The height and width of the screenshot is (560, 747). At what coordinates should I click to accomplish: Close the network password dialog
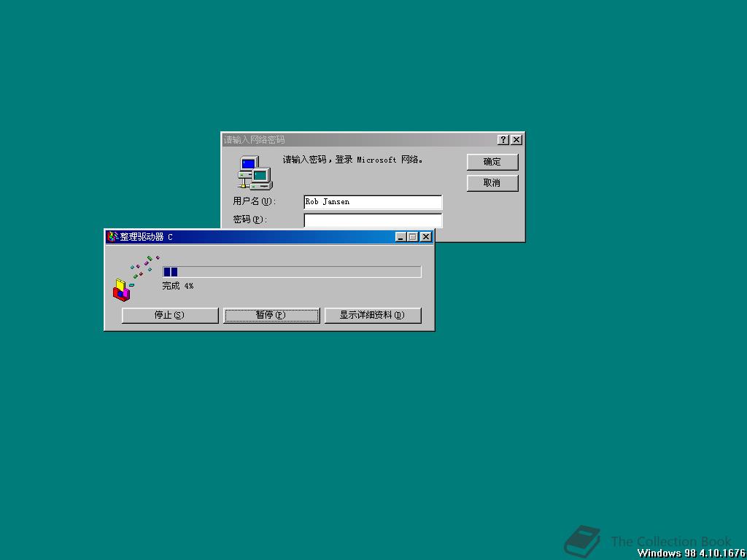pyautogui.click(x=516, y=139)
